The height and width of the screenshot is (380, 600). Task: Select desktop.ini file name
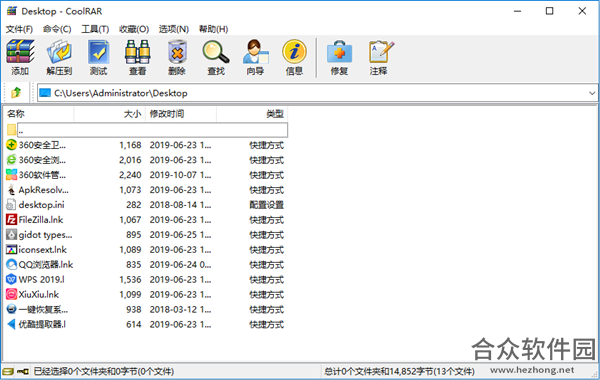click(x=41, y=205)
